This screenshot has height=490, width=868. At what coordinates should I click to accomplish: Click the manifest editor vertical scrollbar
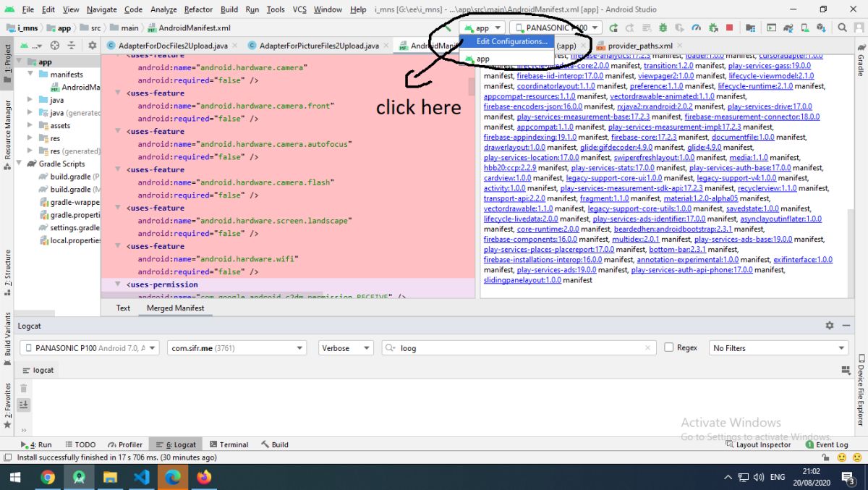(472, 87)
